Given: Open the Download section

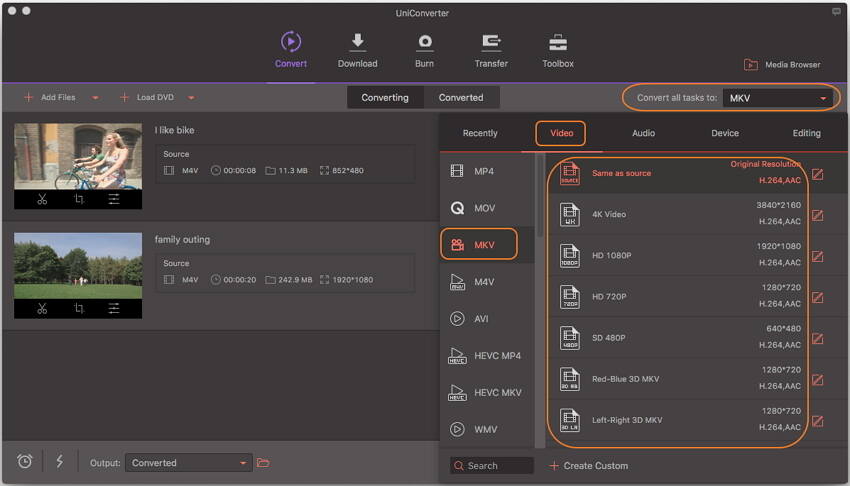Looking at the screenshot, I should pyautogui.click(x=357, y=50).
